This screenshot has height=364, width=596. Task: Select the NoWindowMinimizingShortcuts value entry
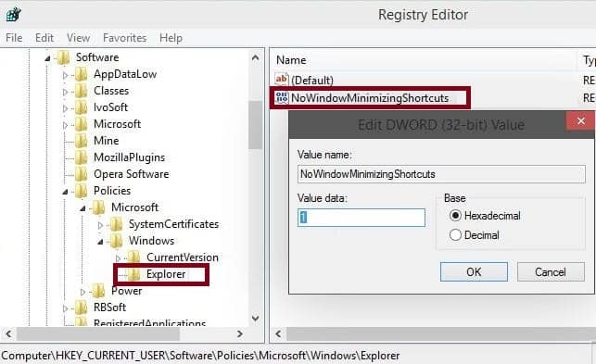[370, 98]
